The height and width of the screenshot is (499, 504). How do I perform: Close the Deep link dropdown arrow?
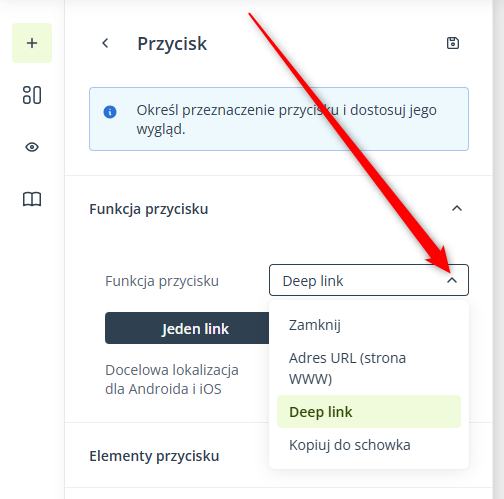coord(452,280)
